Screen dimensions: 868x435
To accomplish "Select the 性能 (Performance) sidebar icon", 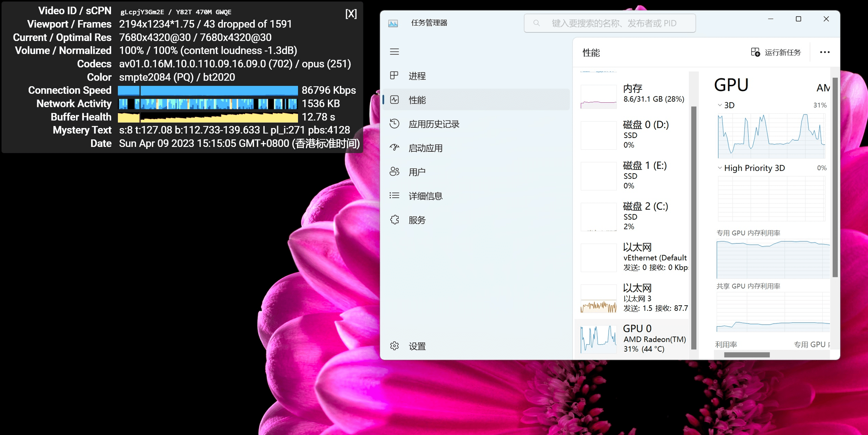I will click(x=394, y=100).
